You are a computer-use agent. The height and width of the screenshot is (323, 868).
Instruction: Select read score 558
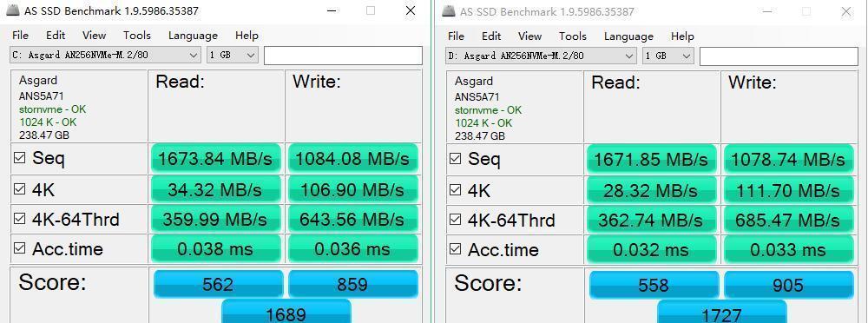tap(654, 285)
